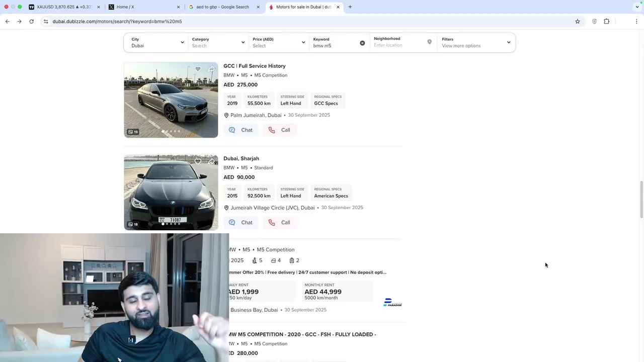Call seller of AED 90,000 M5
This screenshot has height=362, width=644.
pyautogui.click(x=279, y=222)
